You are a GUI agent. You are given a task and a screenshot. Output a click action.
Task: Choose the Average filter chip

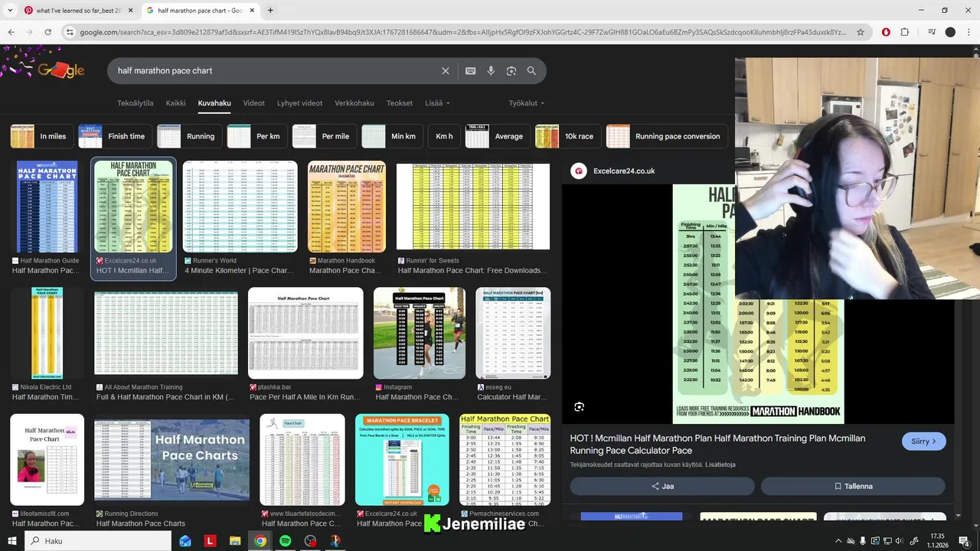pos(498,136)
